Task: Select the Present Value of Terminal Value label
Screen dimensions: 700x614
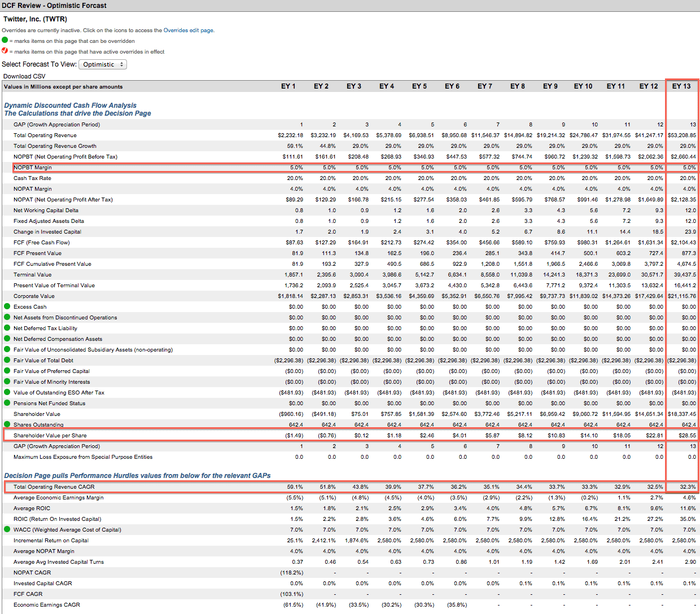Action: [54, 286]
